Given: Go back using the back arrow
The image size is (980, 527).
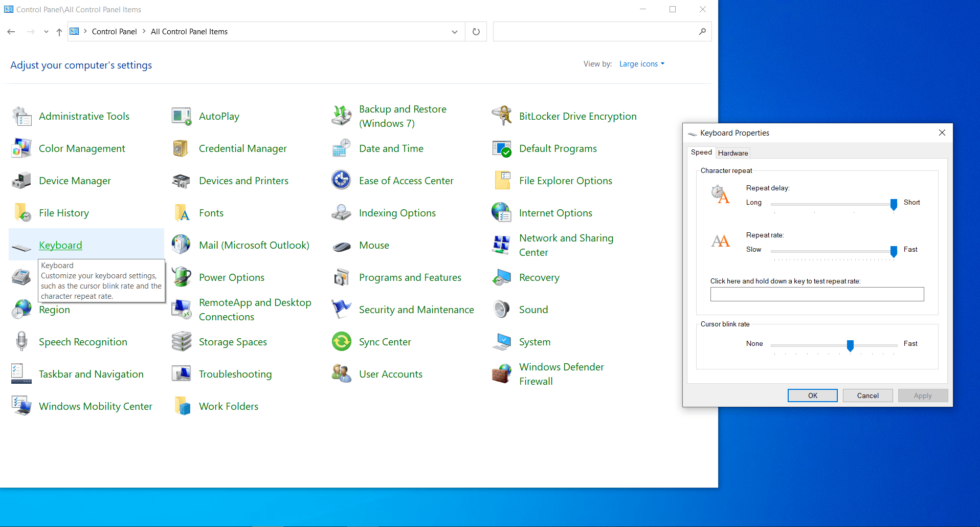Looking at the screenshot, I should 11,32.
